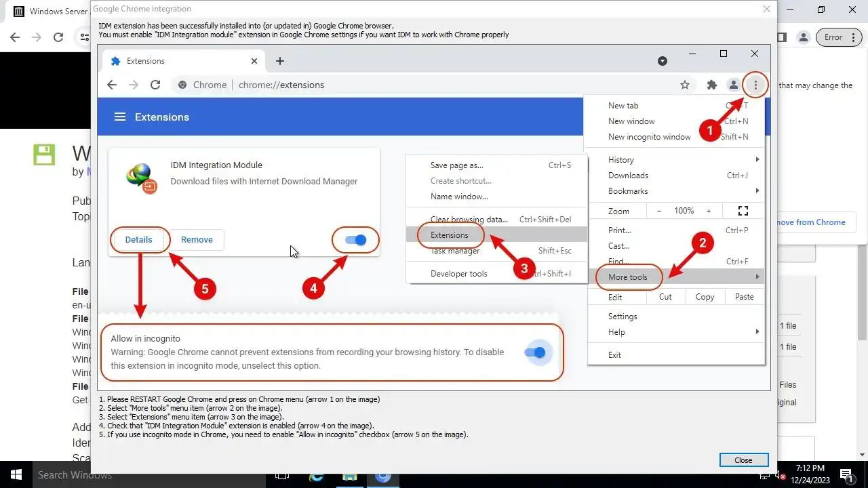The height and width of the screenshot is (488, 868).
Task: Click the forward arrow in the tutorial image
Action: 134,85
